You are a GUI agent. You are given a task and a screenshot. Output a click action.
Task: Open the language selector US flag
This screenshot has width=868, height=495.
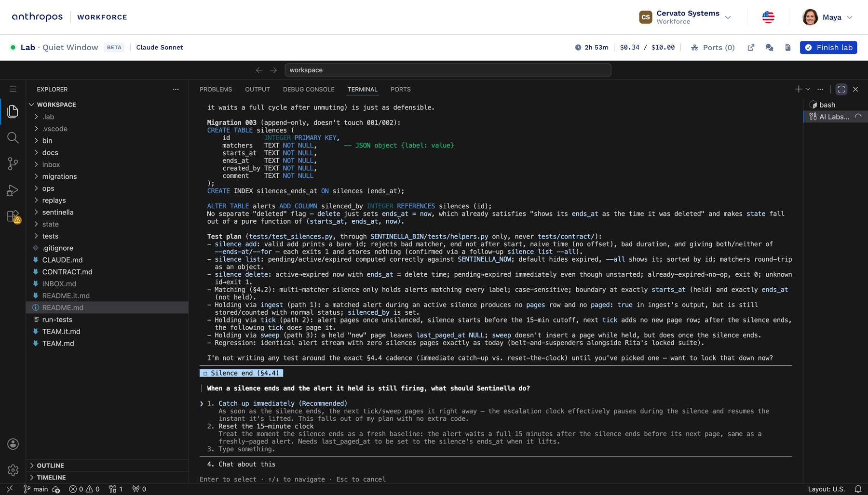[768, 17]
